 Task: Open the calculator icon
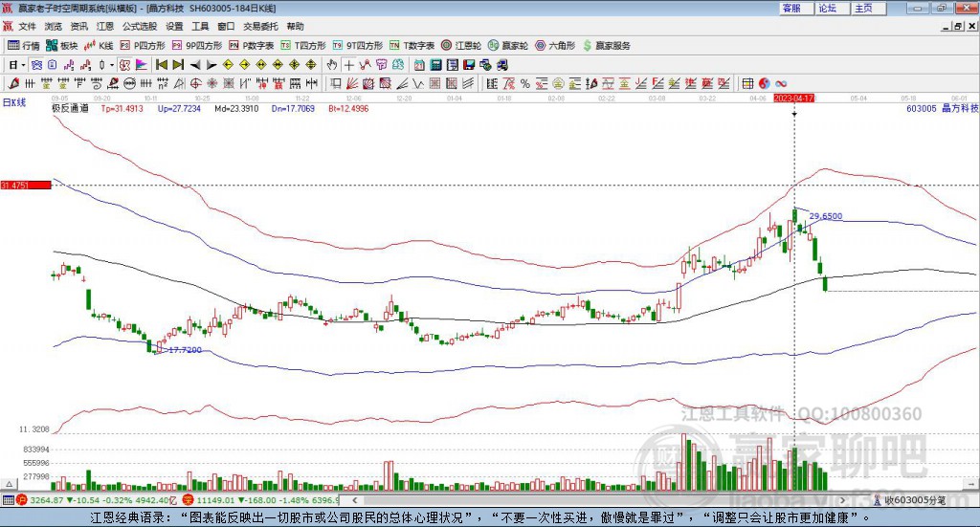[x=435, y=65]
